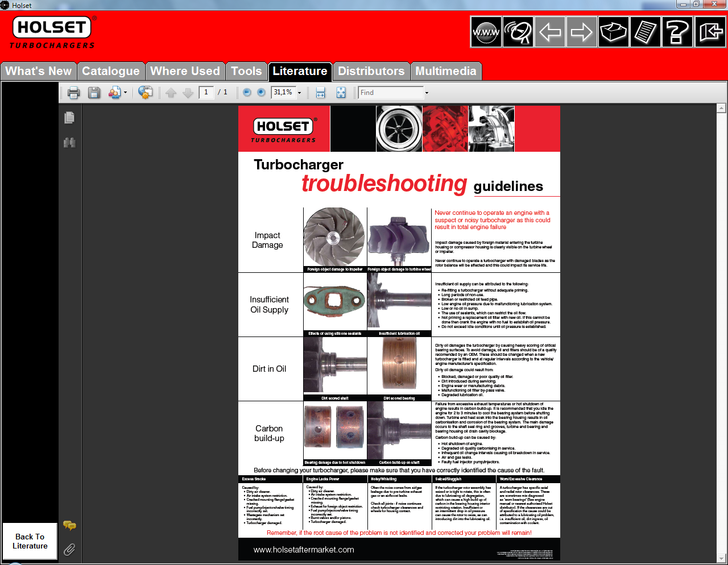Open help with the question mark icon

tap(677, 32)
